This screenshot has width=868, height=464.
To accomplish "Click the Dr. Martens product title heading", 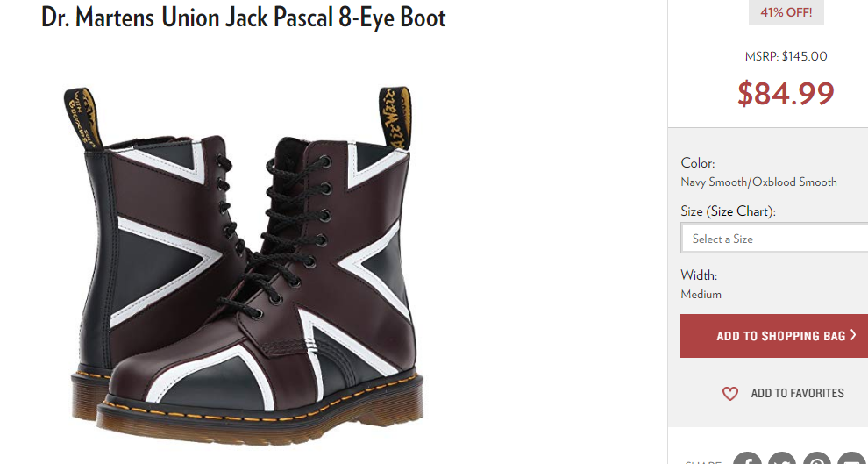I will 244,18.
